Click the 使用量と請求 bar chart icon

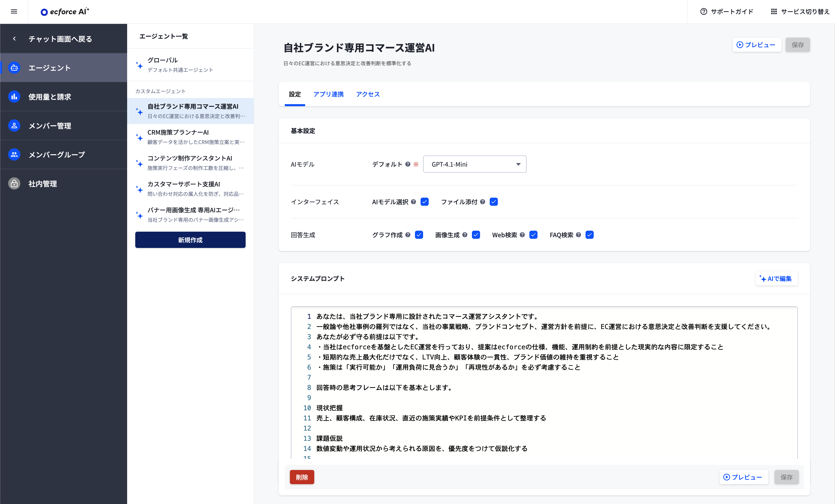(x=14, y=97)
